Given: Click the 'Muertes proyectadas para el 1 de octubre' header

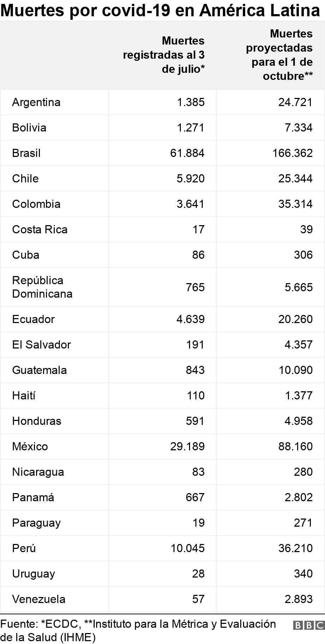Looking at the screenshot, I should (x=279, y=55).
